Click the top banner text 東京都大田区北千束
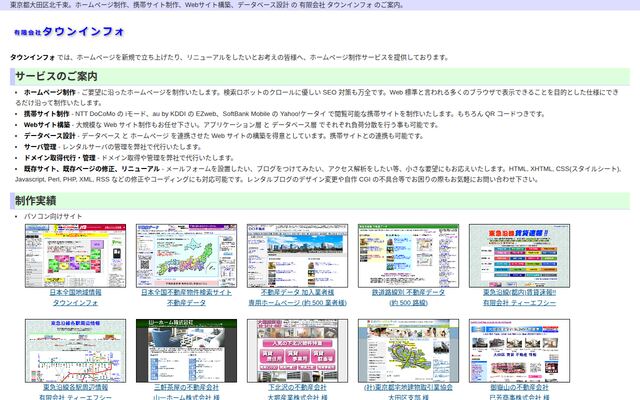Image resolution: width=640 pixels, height=400 pixels. click(39, 5)
